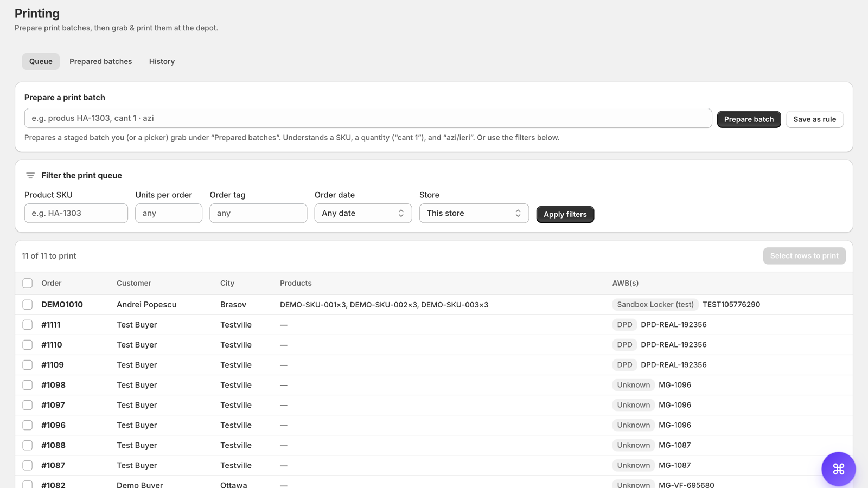Go to the History tab
Image resolution: width=868 pixels, height=488 pixels.
click(162, 61)
